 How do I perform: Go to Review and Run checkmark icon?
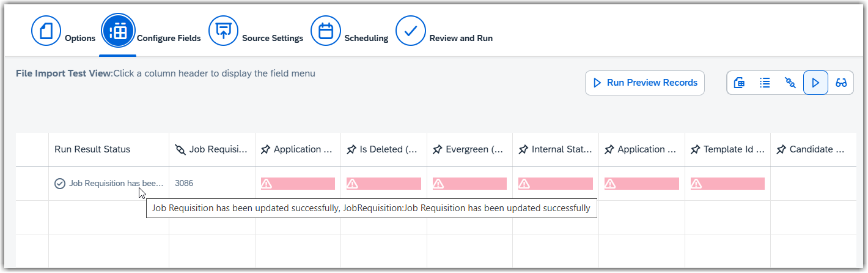[411, 31]
